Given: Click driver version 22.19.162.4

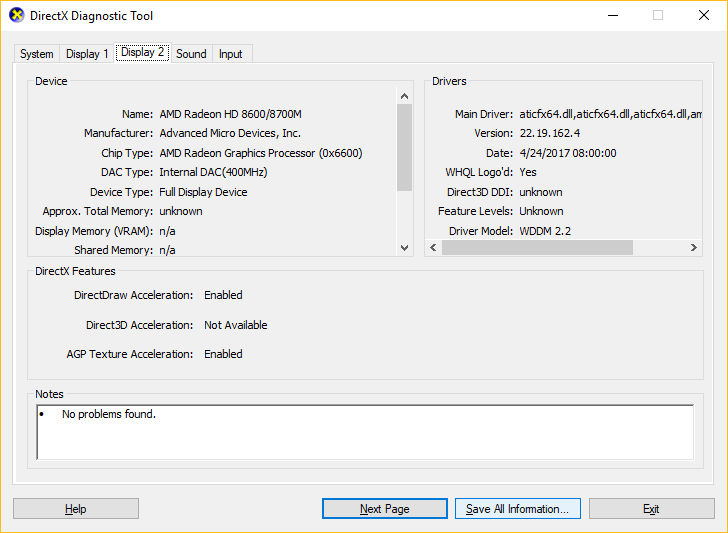Looking at the screenshot, I should click(550, 133).
